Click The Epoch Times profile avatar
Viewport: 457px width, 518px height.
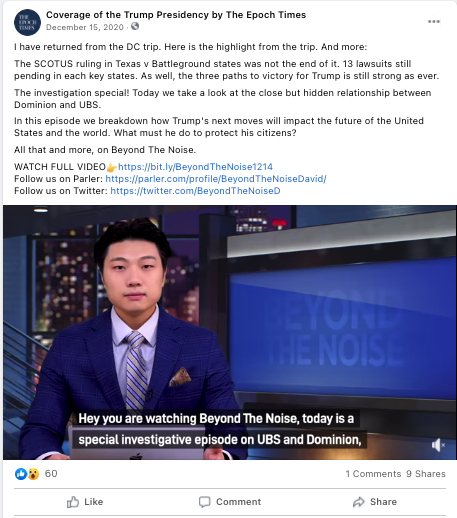[x=27, y=22]
